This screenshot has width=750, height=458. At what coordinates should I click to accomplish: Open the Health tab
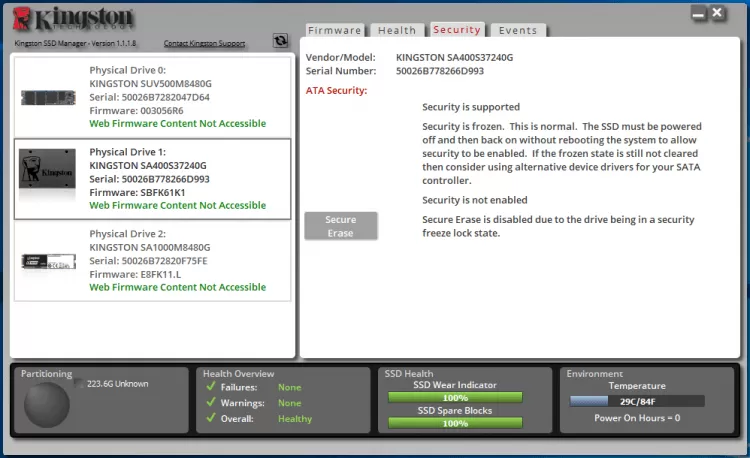click(x=397, y=31)
